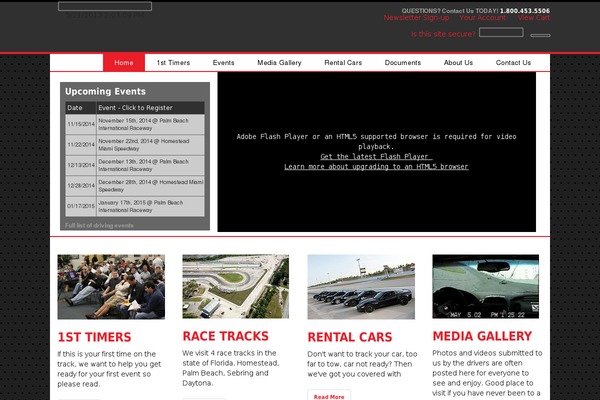Click the RENTAL CARS red heading
This screenshot has height=400, width=600.
coord(350,337)
